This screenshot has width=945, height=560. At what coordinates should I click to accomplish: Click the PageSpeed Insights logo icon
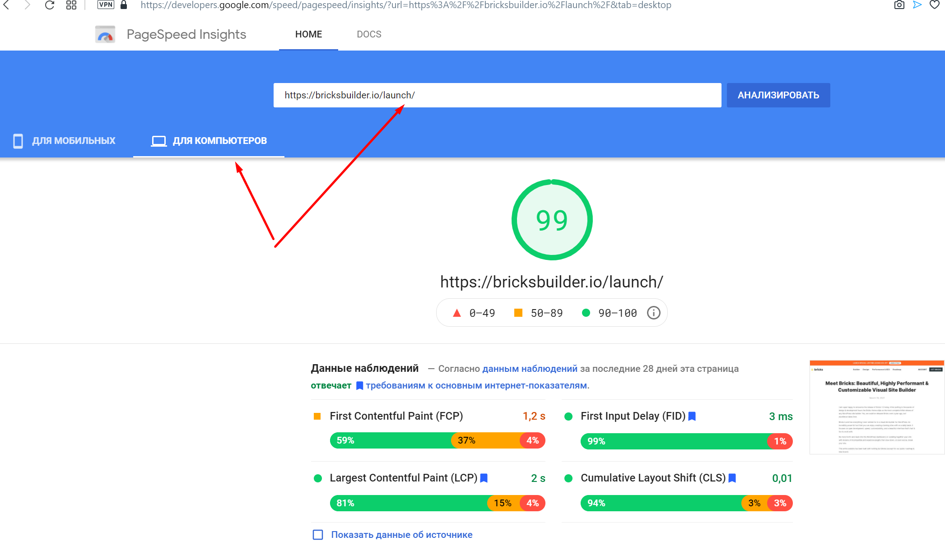pyautogui.click(x=105, y=34)
